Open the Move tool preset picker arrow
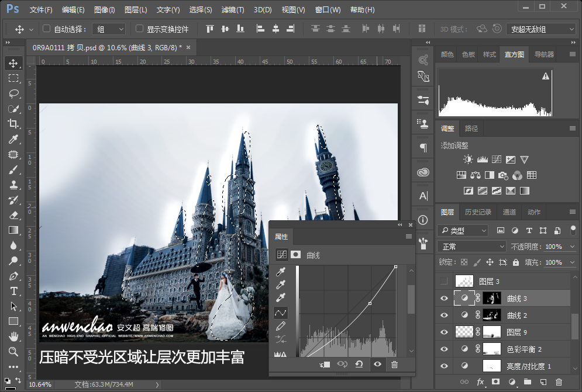The image size is (582, 392). (x=31, y=29)
